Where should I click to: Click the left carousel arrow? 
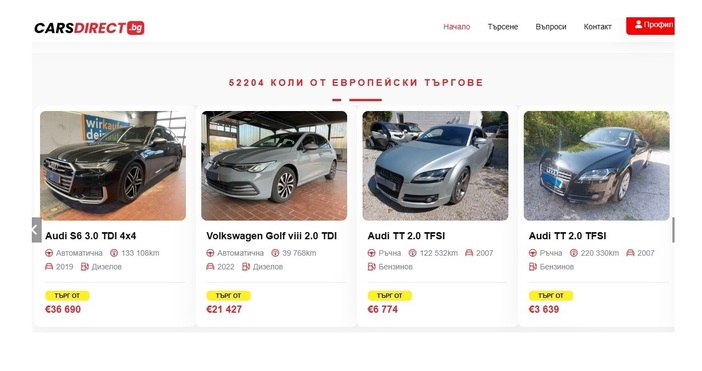(36, 230)
